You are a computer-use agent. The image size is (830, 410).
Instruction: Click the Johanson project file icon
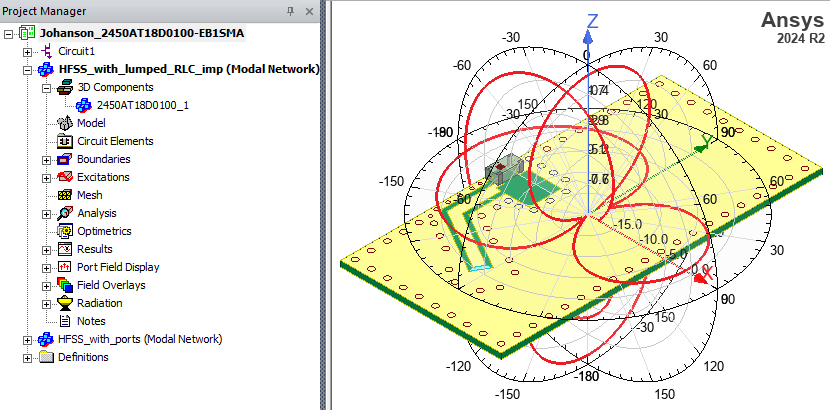pos(27,33)
